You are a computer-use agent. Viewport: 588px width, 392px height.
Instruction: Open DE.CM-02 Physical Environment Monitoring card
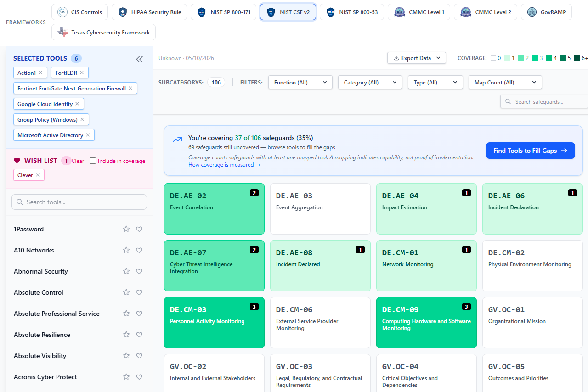coord(532,266)
